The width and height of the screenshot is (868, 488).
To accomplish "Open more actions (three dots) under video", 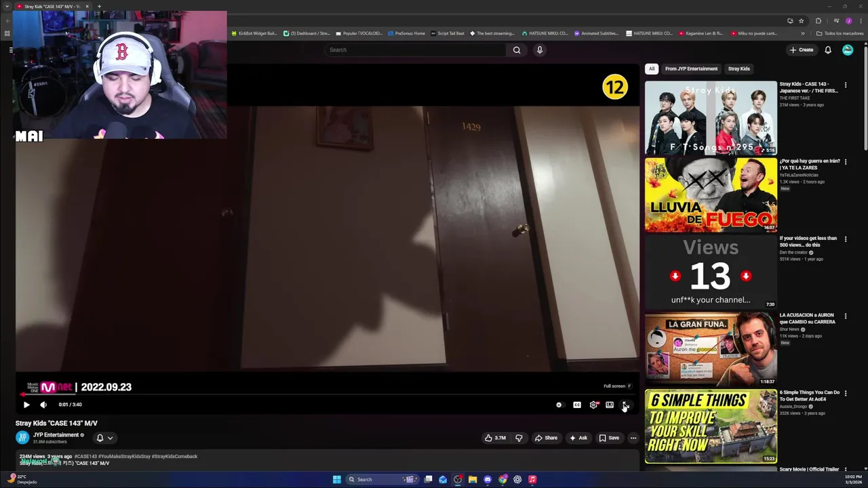I will click(x=633, y=438).
